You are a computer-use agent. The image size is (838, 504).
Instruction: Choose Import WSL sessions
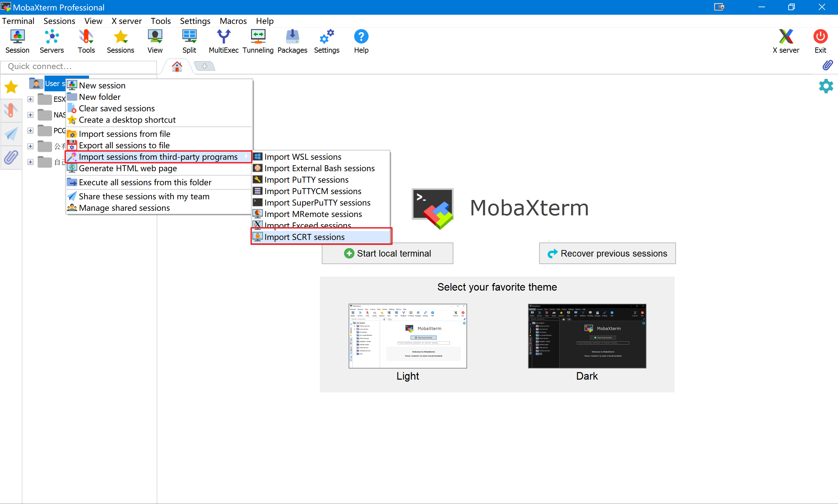(321, 157)
